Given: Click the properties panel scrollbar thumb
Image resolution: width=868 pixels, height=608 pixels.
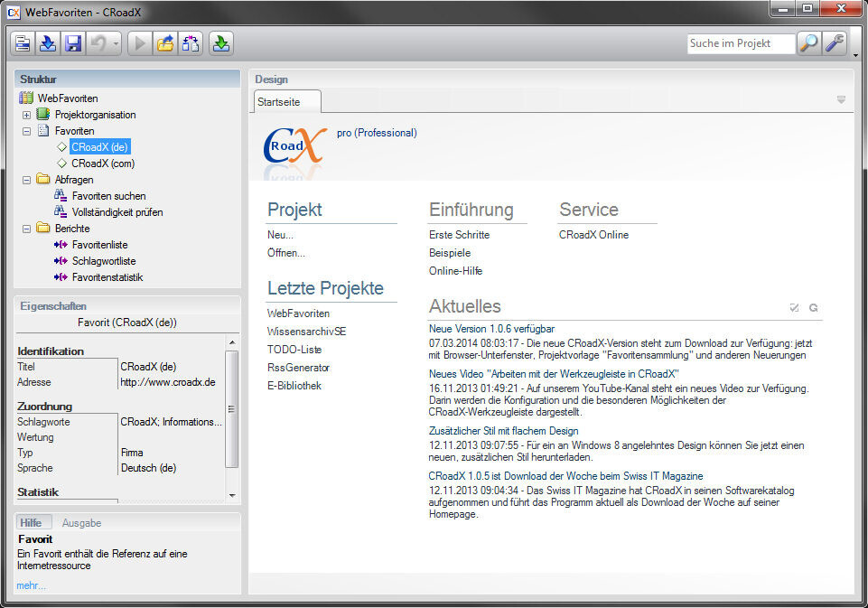Looking at the screenshot, I should point(232,409).
